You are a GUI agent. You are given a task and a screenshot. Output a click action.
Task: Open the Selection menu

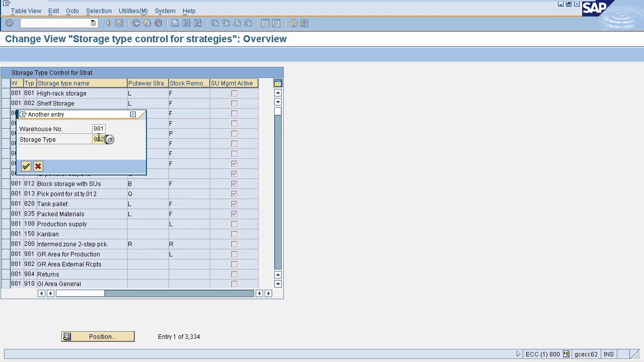pyautogui.click(x=99, y=11)
